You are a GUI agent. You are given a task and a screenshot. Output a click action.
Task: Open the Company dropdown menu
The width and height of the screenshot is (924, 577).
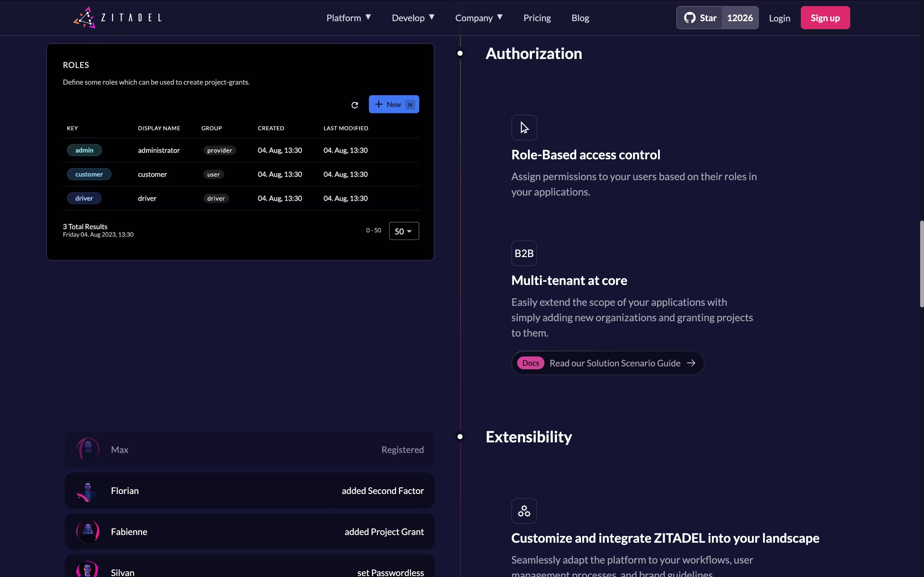pos(478,18)
